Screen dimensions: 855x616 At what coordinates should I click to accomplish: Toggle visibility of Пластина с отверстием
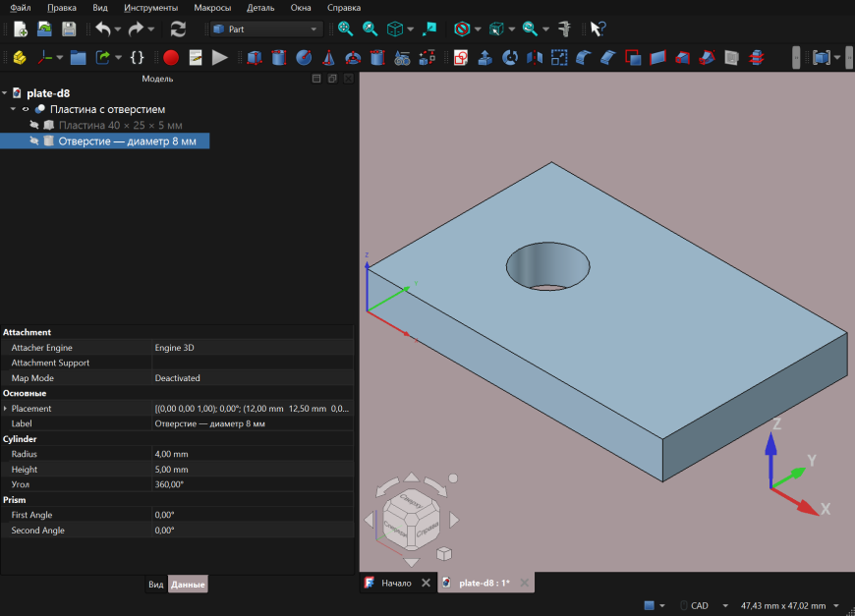click(x=26, y=109)
